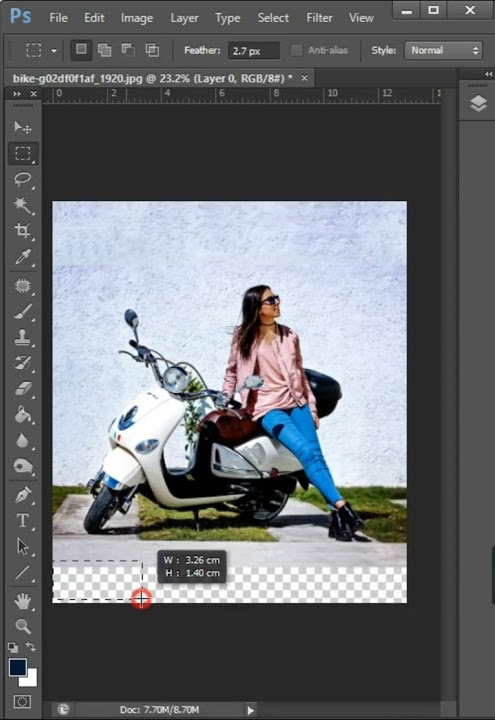This screenshot has width=495, height=720.
Task: Toggle Add to selection mode
Action: pyautogui.click(x=105, y=50)
